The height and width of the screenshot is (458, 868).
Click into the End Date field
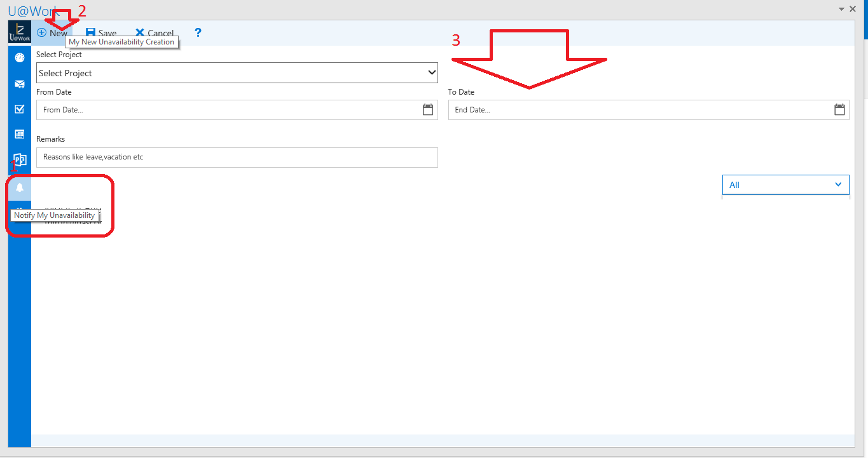click(639, 110)
